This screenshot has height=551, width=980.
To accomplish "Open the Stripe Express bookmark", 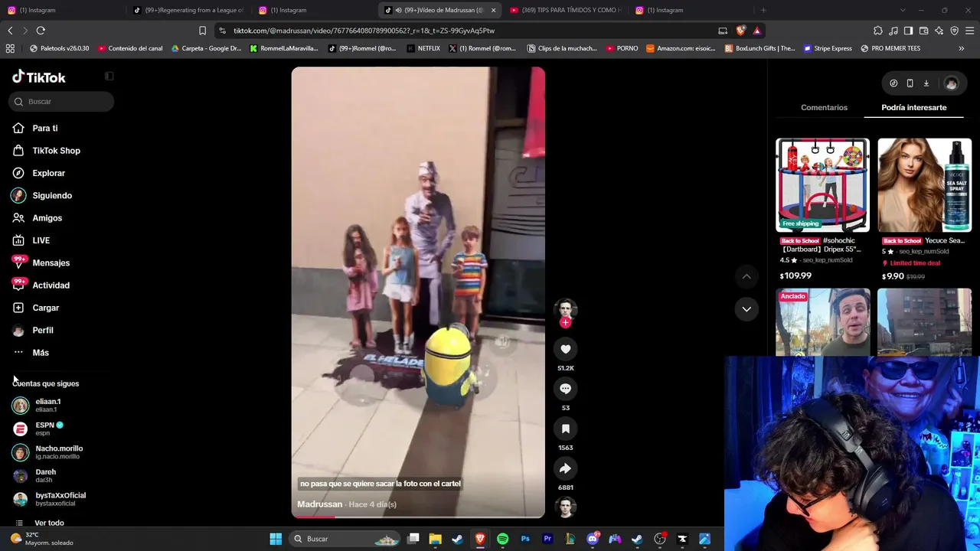I will (828, 48).
